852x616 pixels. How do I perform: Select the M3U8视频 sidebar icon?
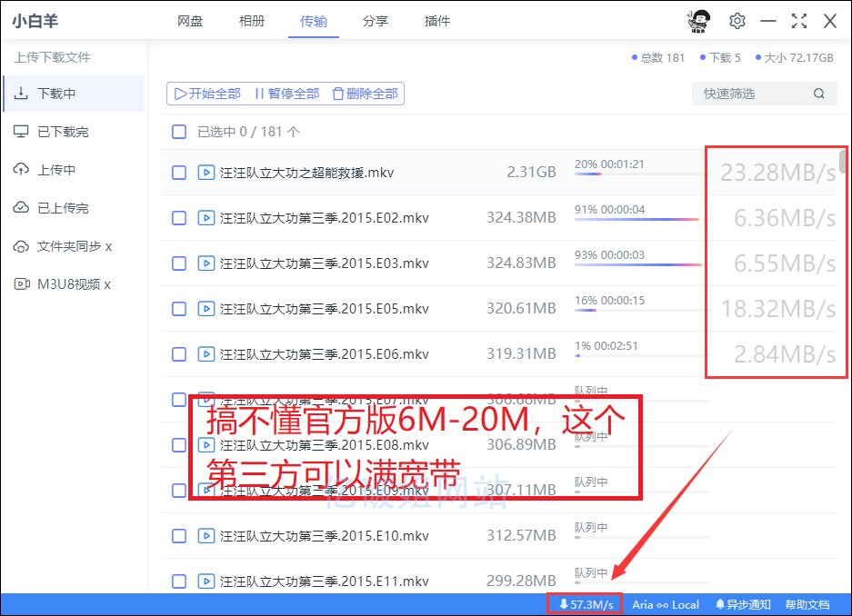click(20, 284)
